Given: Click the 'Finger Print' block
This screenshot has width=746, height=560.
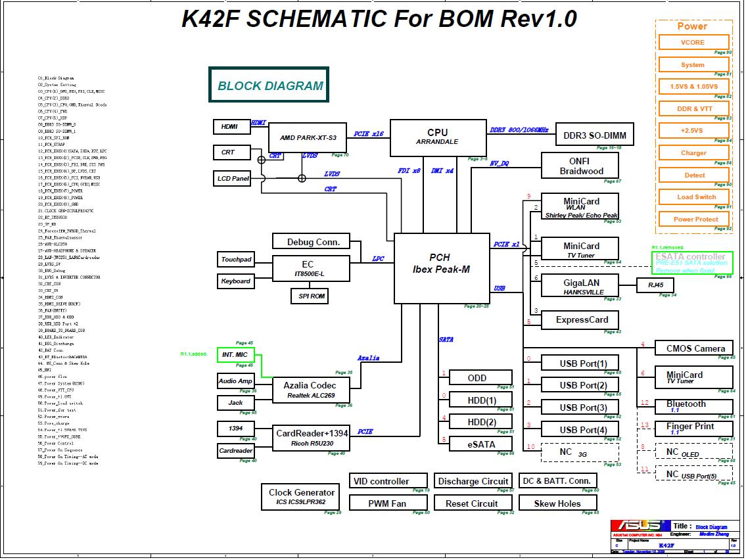Looking at the screenshot, I should tap(693, 429).
